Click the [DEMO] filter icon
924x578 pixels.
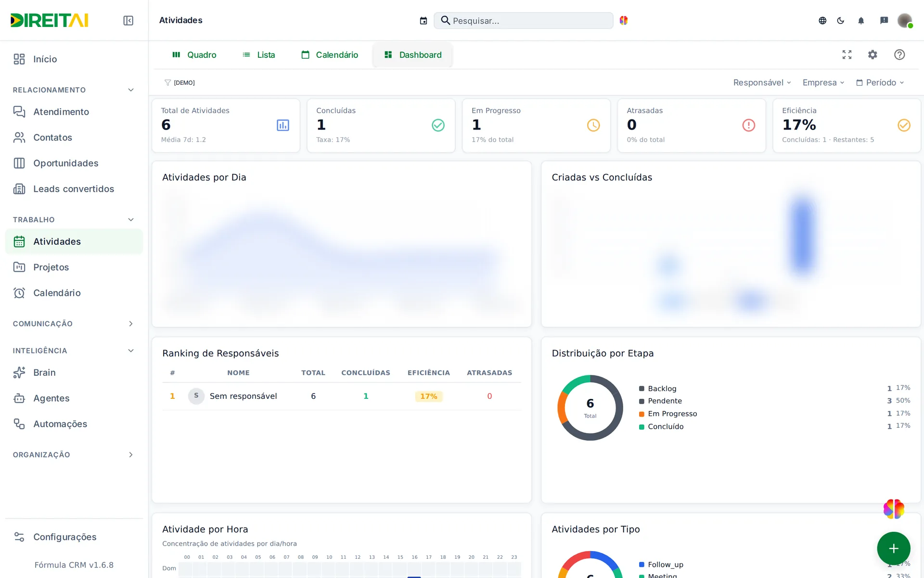coord(167,82)
